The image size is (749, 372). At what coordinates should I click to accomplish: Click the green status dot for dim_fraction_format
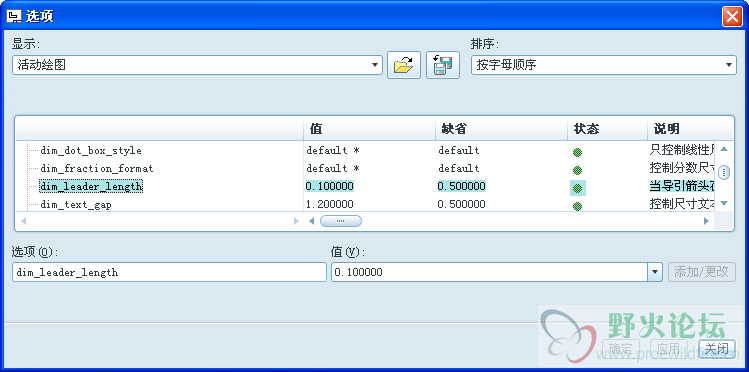pos(578,170)
